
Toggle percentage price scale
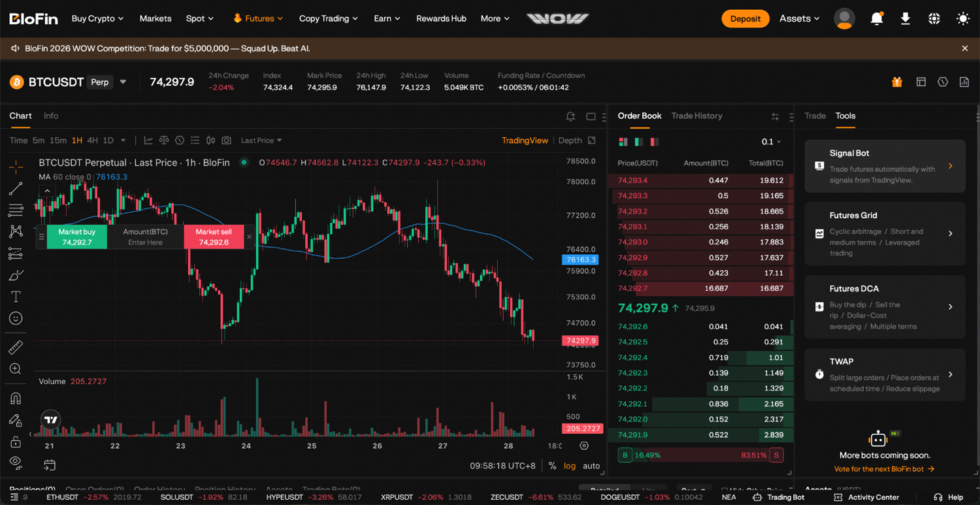(x=553, y=466)
